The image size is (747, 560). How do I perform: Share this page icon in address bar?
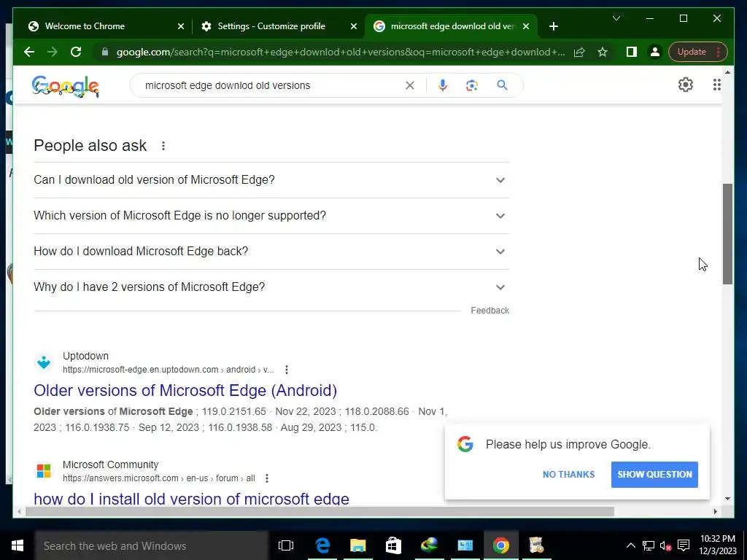pos(579,52)
